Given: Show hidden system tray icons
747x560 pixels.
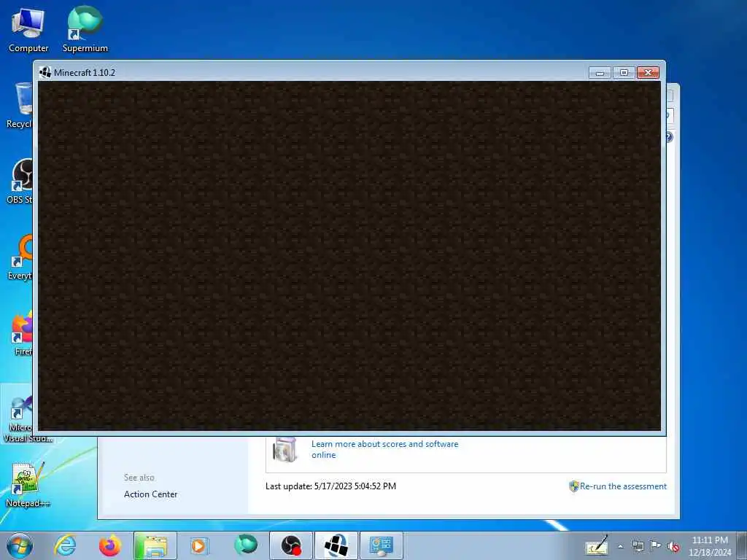Looking at the screenshot, I should [621, 546].
